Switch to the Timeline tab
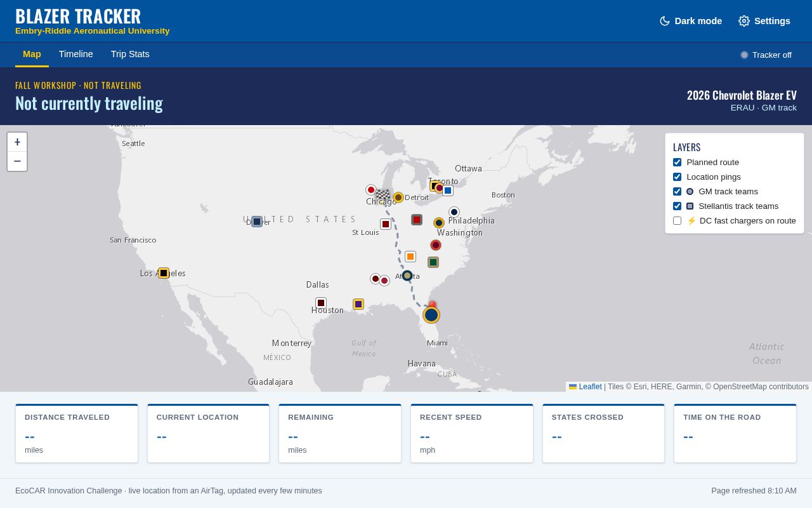812x508 pixels. click(x=76, y=54)
